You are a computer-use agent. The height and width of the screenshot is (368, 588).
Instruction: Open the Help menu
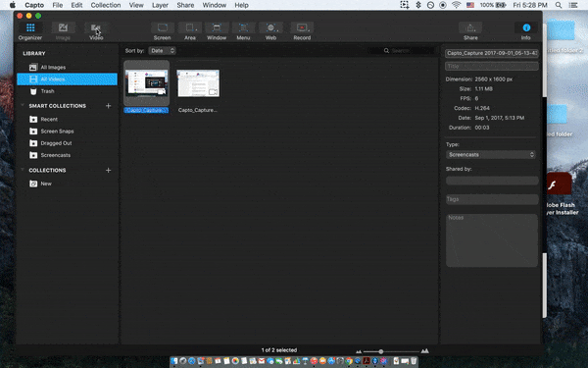[x=241, y=5]
